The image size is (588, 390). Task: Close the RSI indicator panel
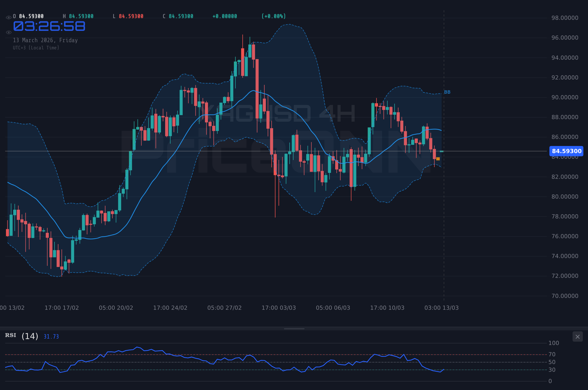coord(577,337)
